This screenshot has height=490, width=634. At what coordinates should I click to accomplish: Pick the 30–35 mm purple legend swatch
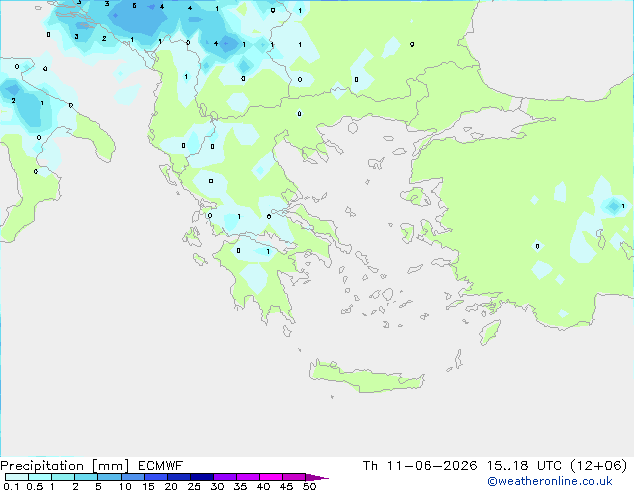[x=225, y=477]
